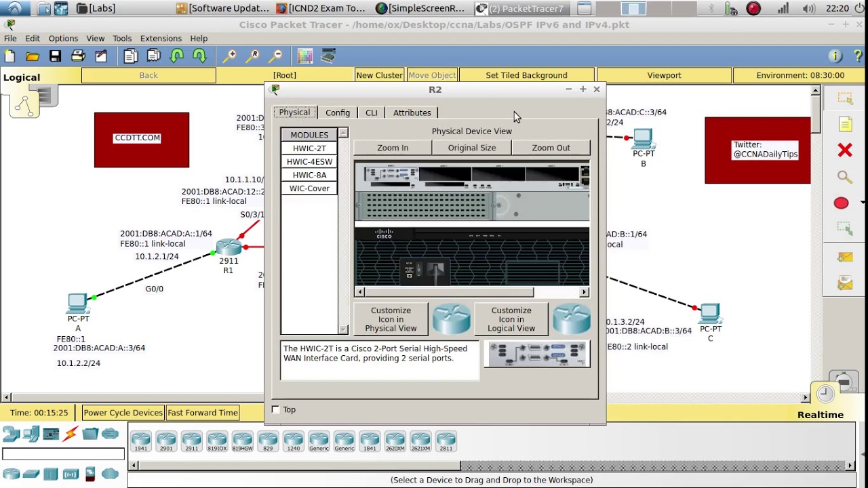Viewport: 868px width, 488px height.
Task: Click modules list scroll down arrow
Action: [x=343, y=329]
